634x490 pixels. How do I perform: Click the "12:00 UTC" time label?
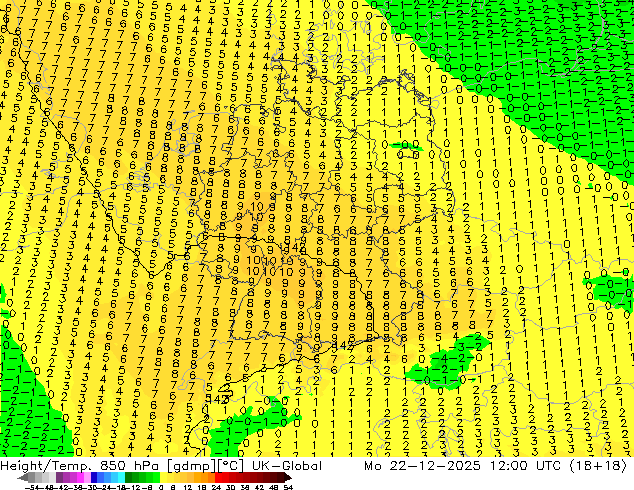point(525,466)
